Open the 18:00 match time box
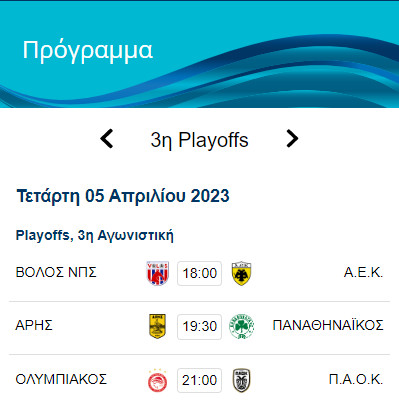This screenshot has height=403, width=399. (x=199, y=273)
